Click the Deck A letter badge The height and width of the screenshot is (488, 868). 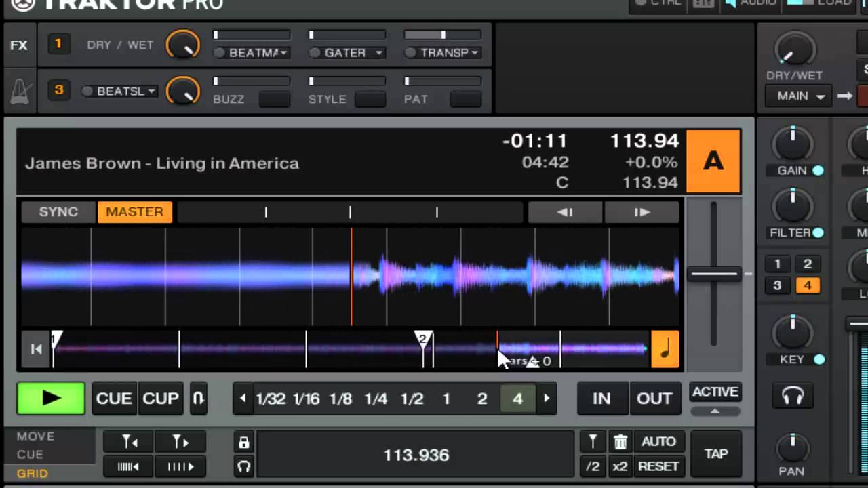(713, 161)
